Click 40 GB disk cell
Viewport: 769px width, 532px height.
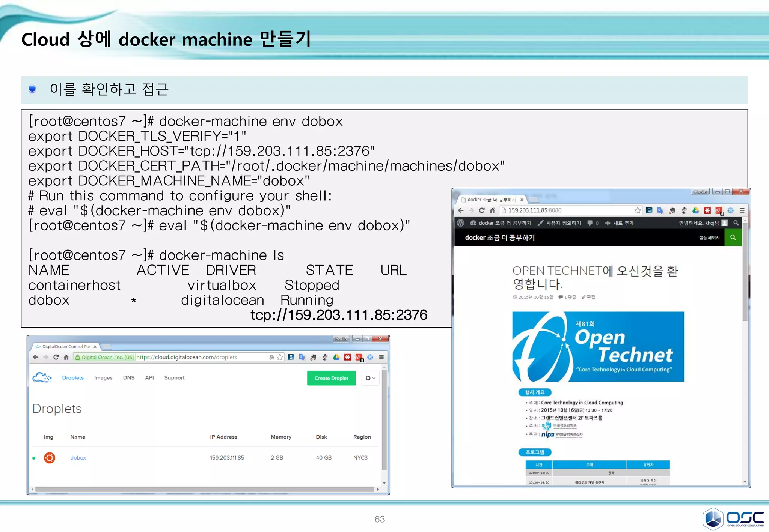pos(324,458)
